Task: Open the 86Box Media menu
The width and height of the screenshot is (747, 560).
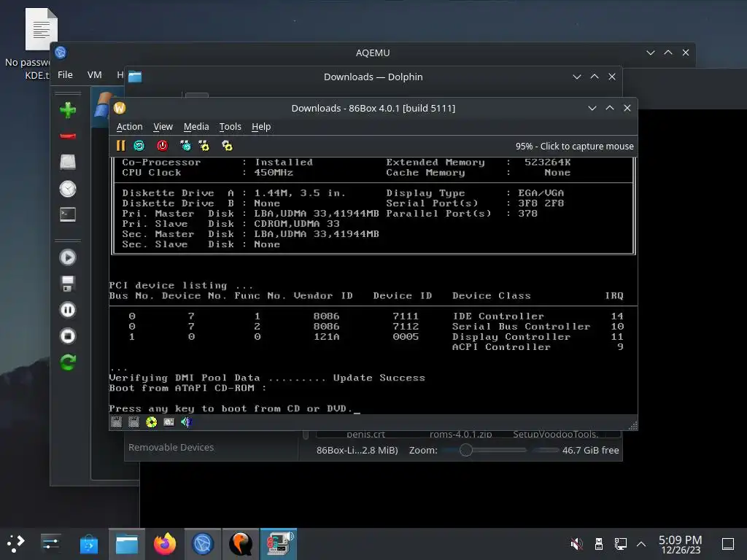Action: click(x=196, y=127)
